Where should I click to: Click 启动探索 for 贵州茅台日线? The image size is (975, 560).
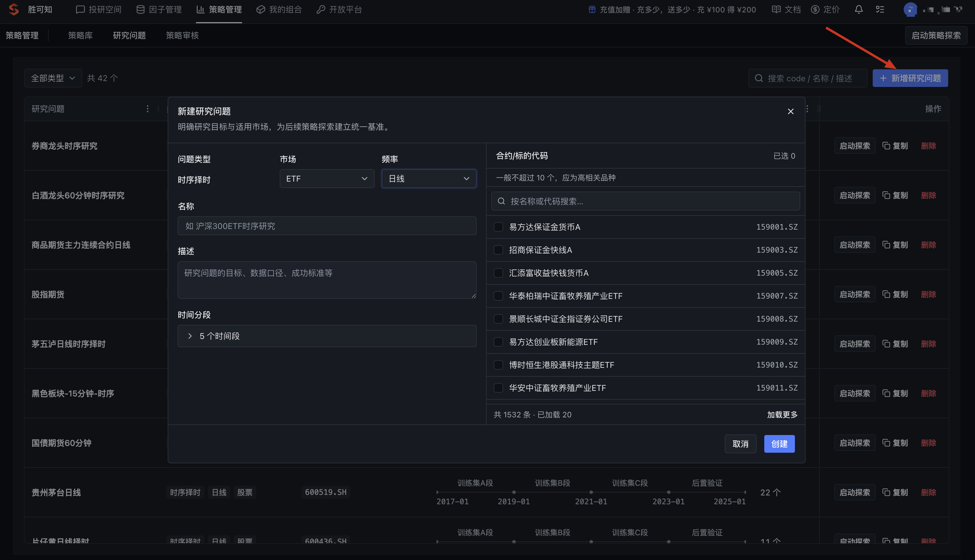(x=855, y=492)
